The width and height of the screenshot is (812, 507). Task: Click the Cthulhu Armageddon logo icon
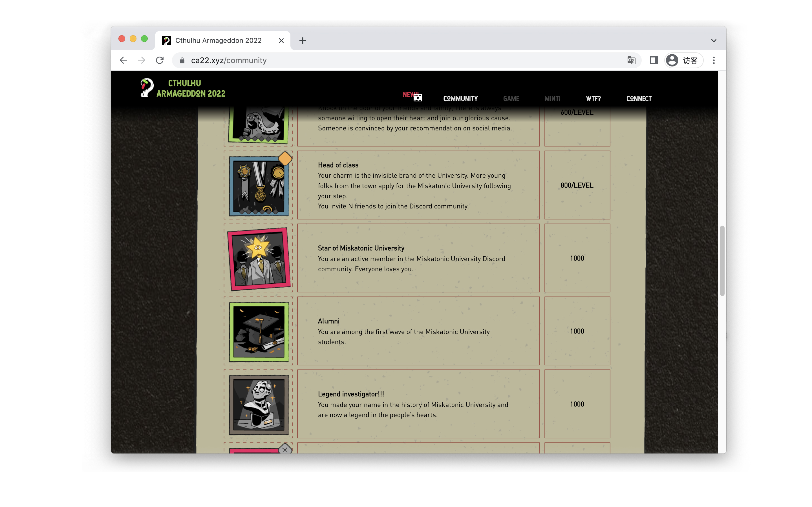pyautogui.click(x=147, y=88)
